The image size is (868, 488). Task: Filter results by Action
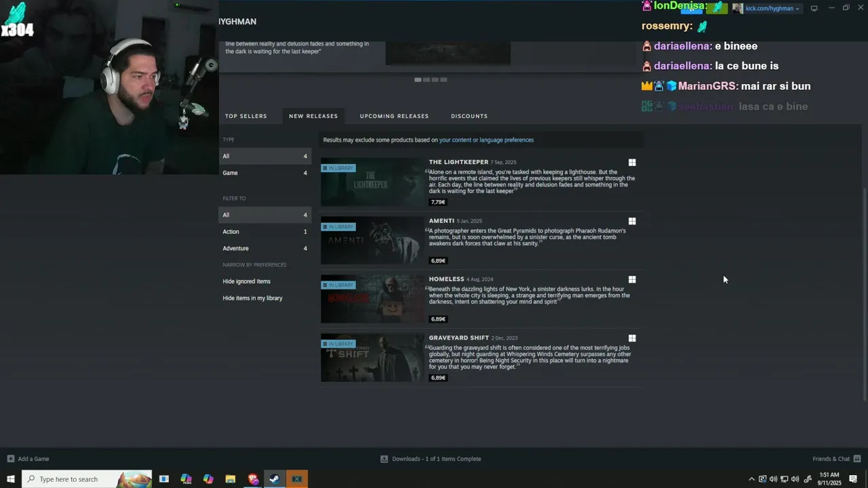pyautogui.click(x=265, y=232)
